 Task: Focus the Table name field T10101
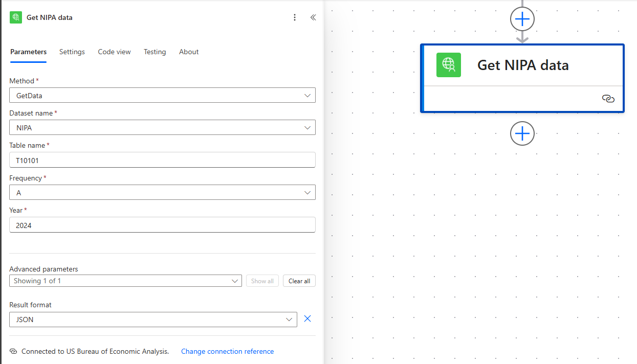tap(162, 160)
